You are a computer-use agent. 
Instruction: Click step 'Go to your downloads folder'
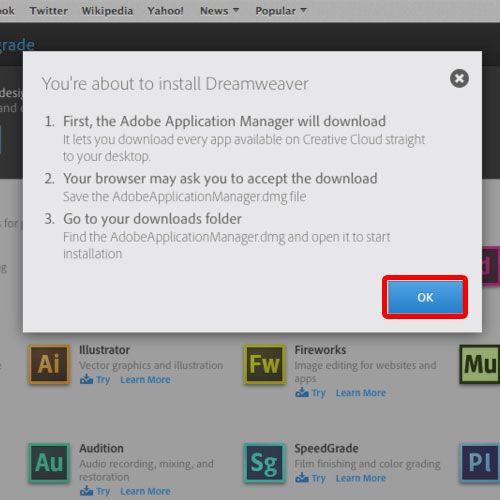point(152,219)
